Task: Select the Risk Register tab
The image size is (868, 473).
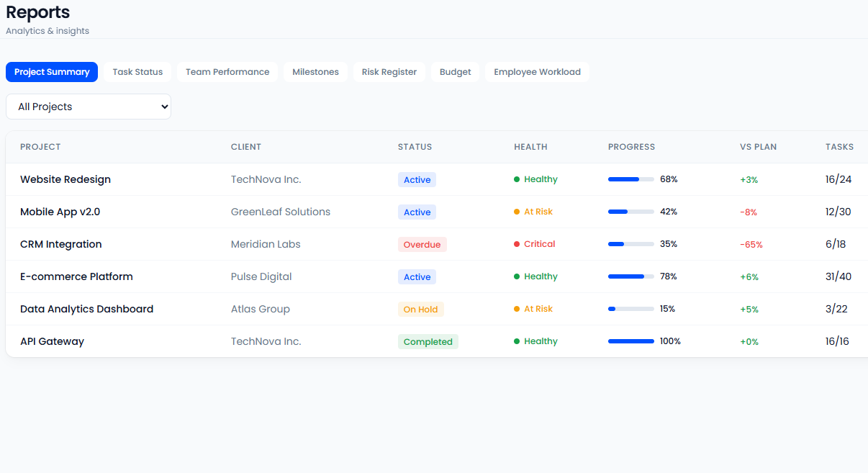Action: (389, 71)
